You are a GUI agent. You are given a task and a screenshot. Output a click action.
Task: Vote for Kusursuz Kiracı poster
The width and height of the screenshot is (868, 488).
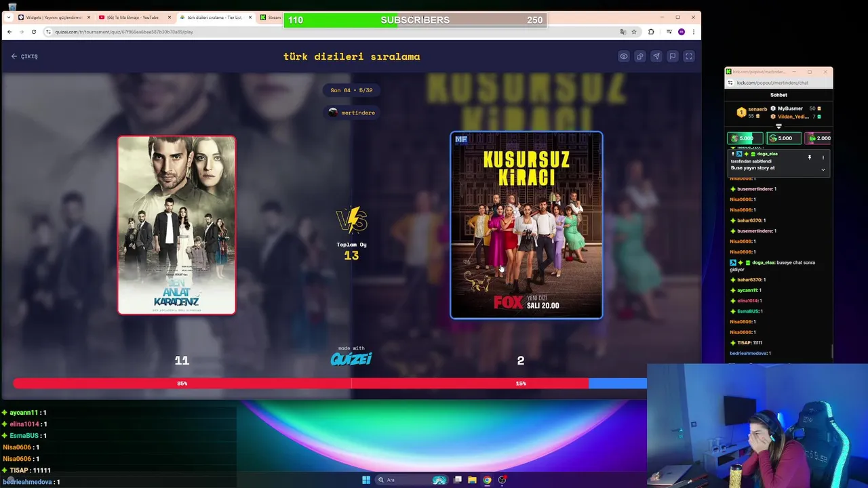click(x=526, y=225)
